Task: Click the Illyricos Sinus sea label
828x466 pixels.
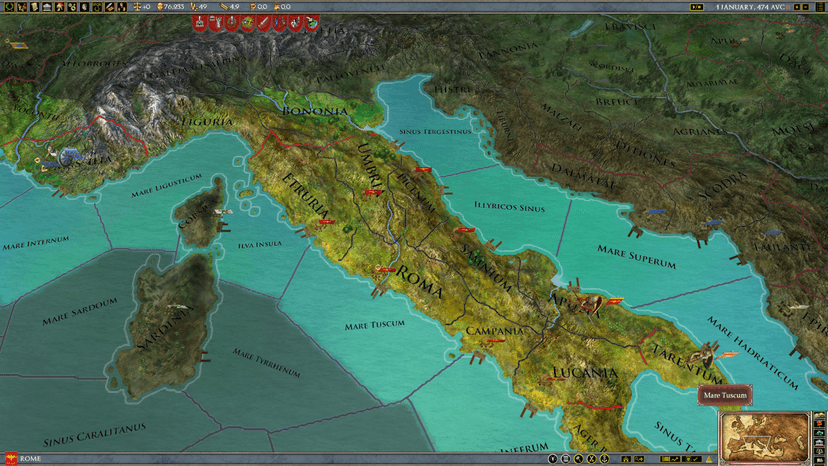Action: click(509, 207)
